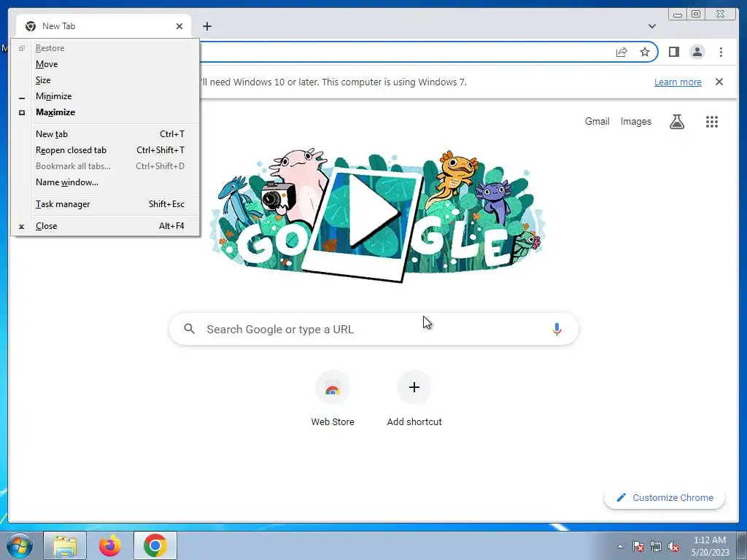
Task: Click the magnifier icon in search box
Action: click(x=189, y=329)
